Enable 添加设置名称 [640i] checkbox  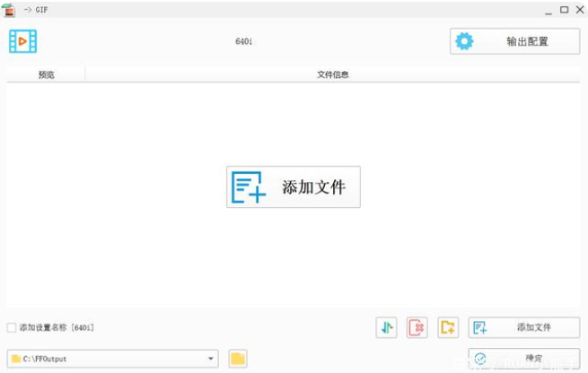click(12, 327)
